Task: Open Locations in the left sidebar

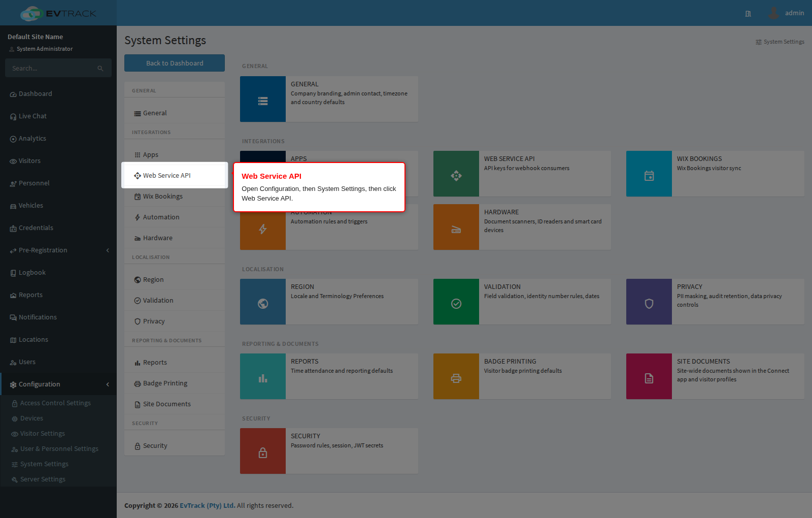Action: (x=58, y=340)
